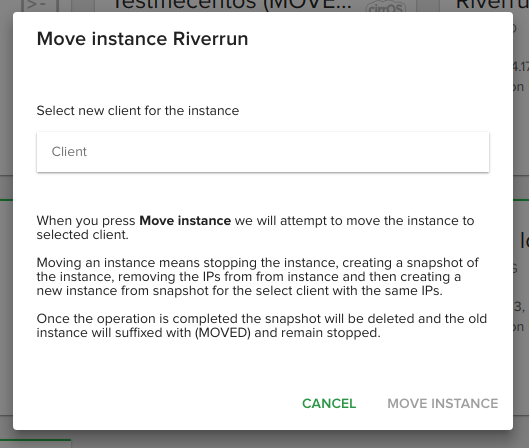Click the Riverrun instance title behind dialog
The height and width of the screenshot is (448, 529).
tap(492, 5)
